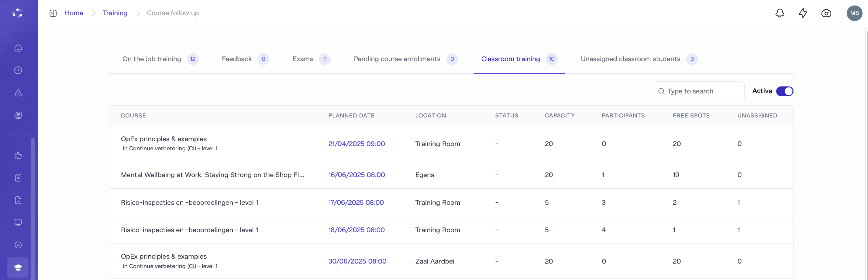Open the lightning bolt quick actions icon

coord(803,13)
